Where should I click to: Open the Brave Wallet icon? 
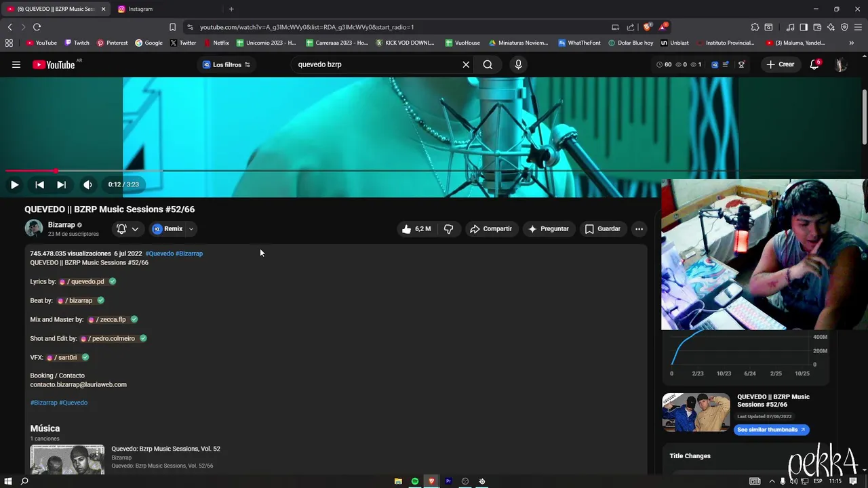817,27
